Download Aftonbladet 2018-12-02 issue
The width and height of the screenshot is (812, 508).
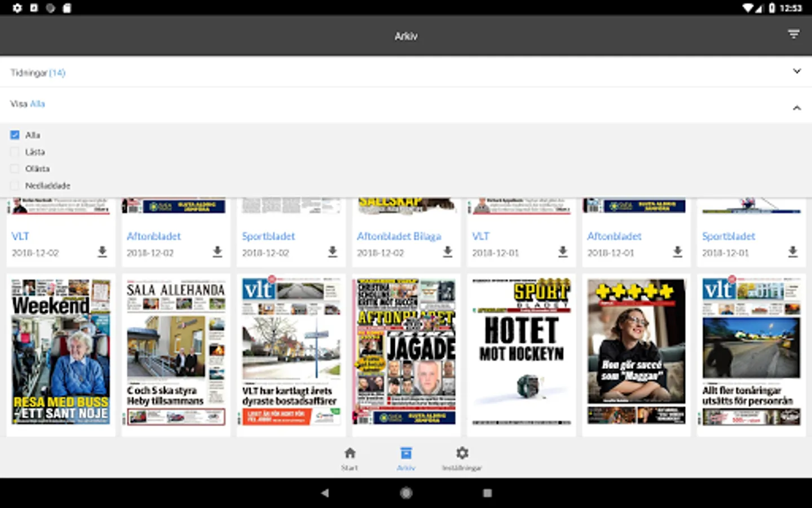tap(217, 252)
